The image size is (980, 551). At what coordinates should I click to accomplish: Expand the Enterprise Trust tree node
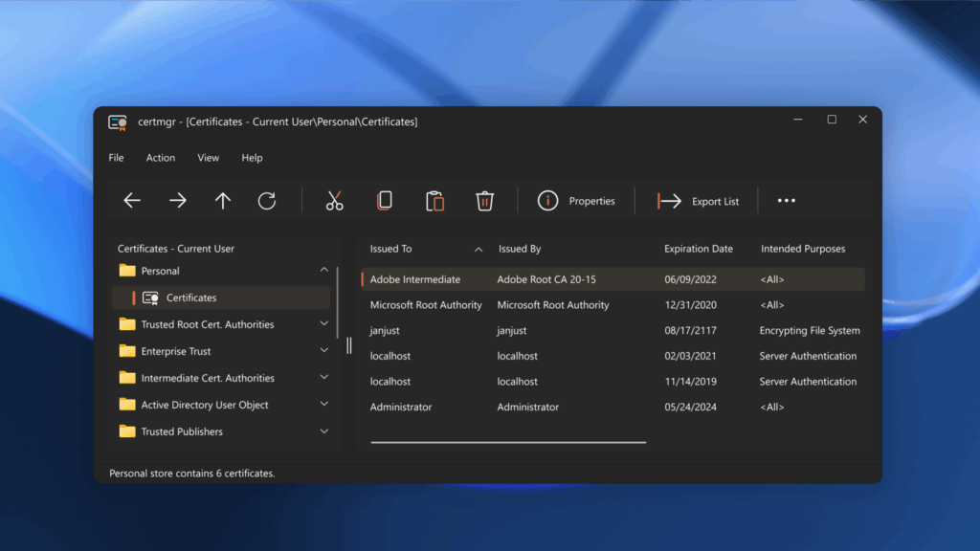(324, 351)
